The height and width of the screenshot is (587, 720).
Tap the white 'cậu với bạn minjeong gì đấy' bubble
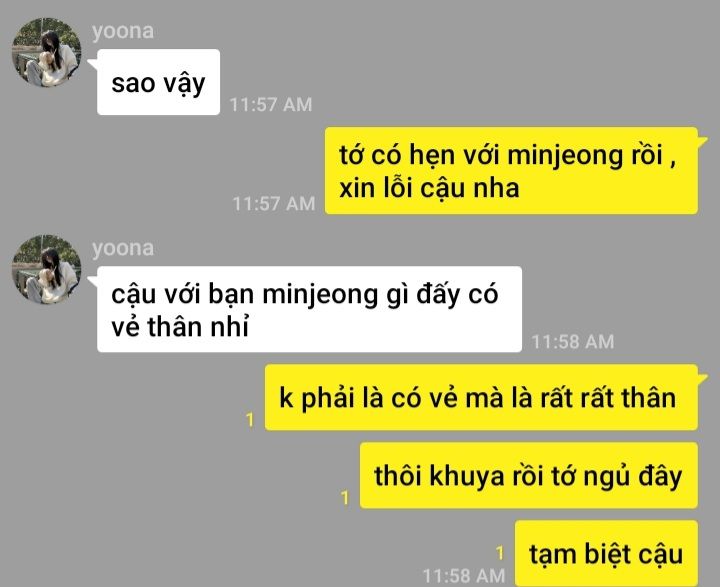pyautogui.click(x=309, y=309)
